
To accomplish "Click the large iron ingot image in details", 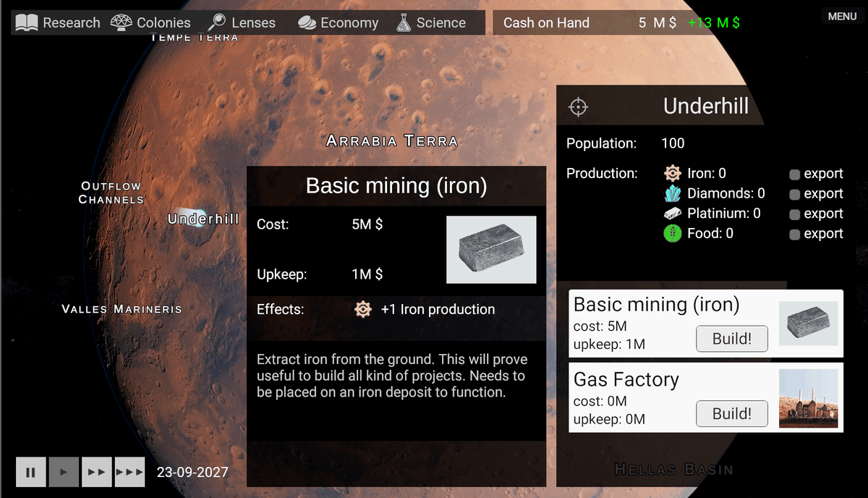I will [491, 249].
